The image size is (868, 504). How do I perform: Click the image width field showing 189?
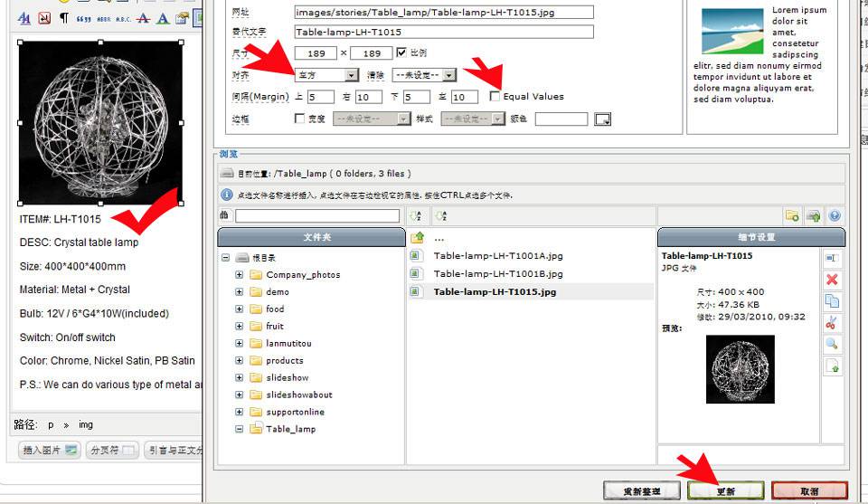316,53
